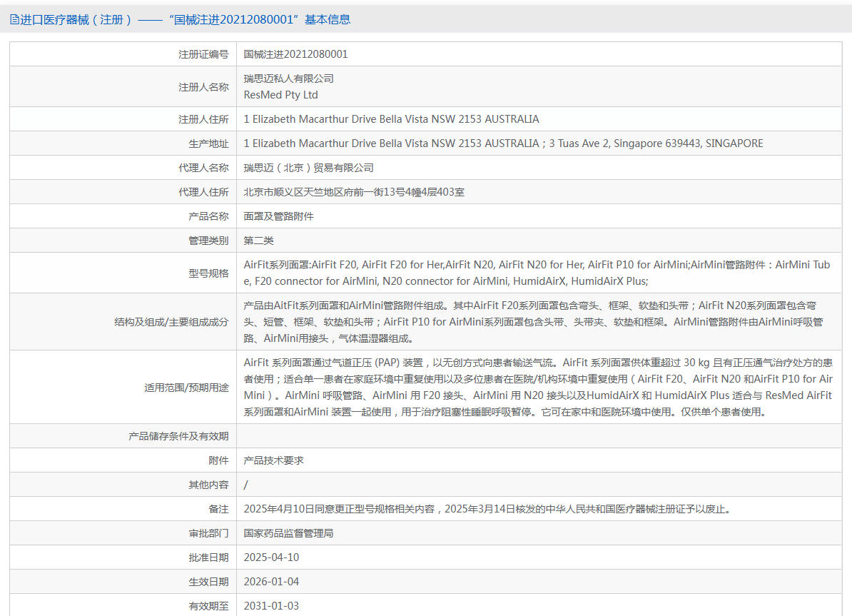Click the slash value in 其他内容 row

245,485
